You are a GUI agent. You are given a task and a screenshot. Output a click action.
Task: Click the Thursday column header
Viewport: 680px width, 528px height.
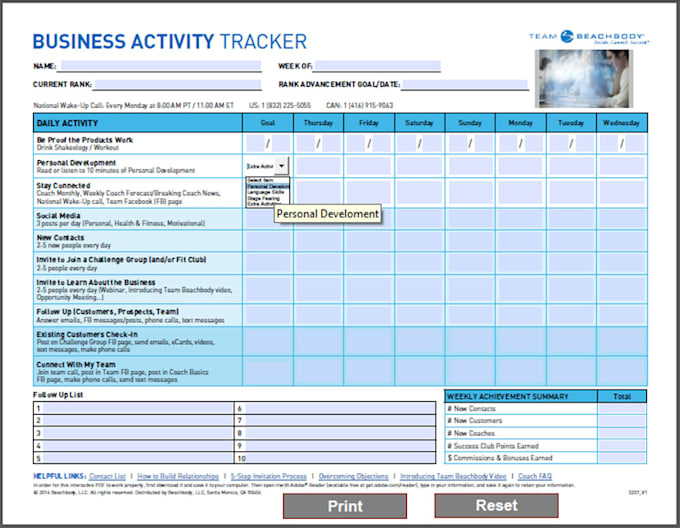[318, 123]
